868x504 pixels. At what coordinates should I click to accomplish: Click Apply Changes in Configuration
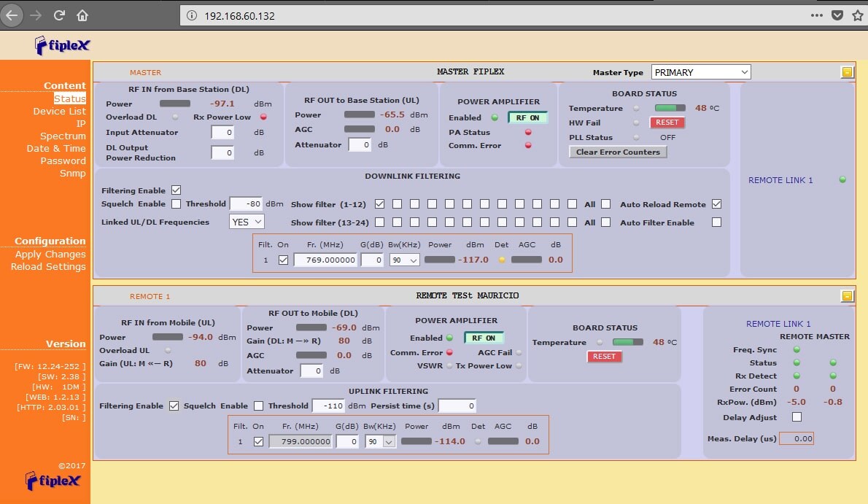50,255
